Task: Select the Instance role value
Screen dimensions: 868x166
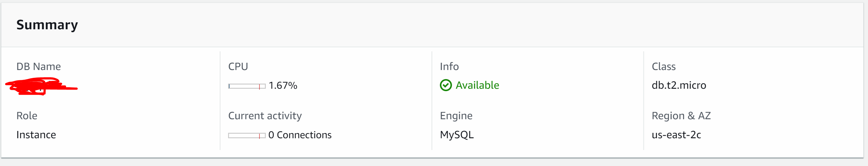Action: click(x=36, y=135)
